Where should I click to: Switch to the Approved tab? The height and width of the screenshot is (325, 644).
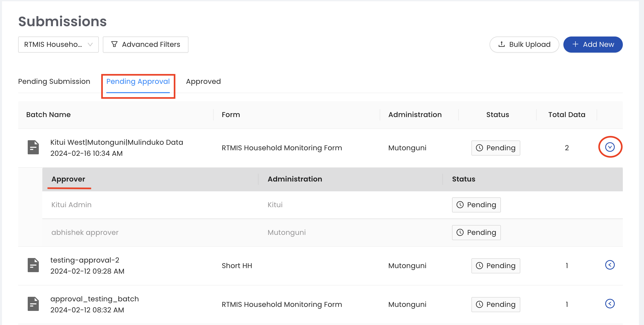point(203,81)
